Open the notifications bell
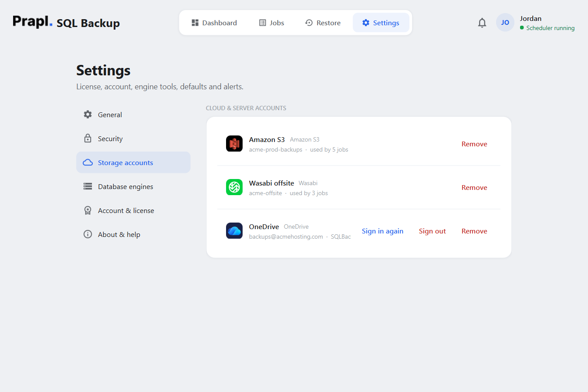588x392 pixels. pos(482,23)
